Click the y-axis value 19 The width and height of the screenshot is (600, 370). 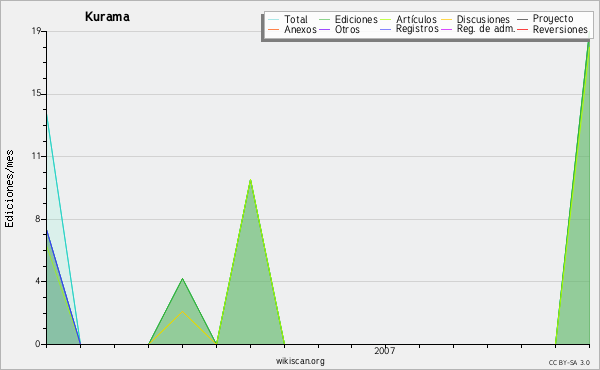point(36,31)
